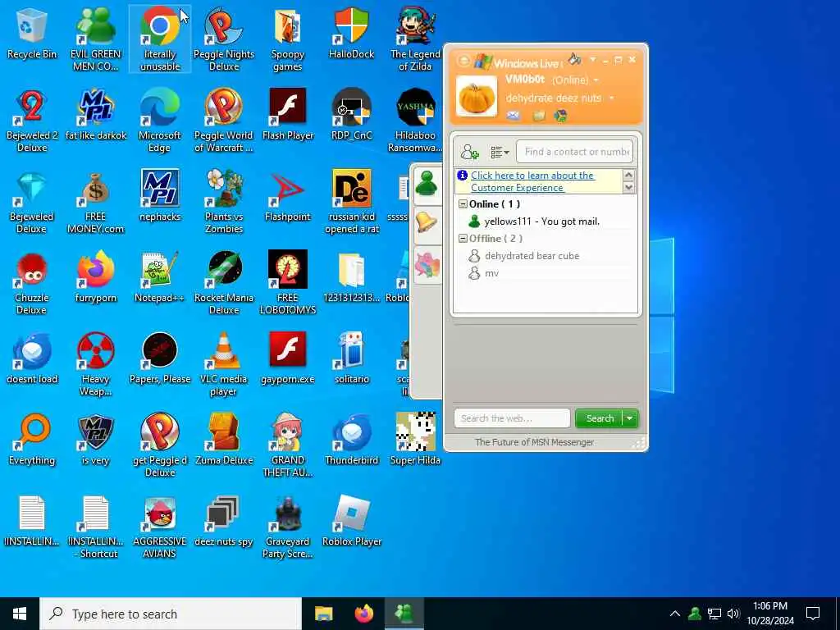Select the bell alerts tab in Messenger sidebar
840x630 pixels.
pyautogui.click(x=427, y=222)
